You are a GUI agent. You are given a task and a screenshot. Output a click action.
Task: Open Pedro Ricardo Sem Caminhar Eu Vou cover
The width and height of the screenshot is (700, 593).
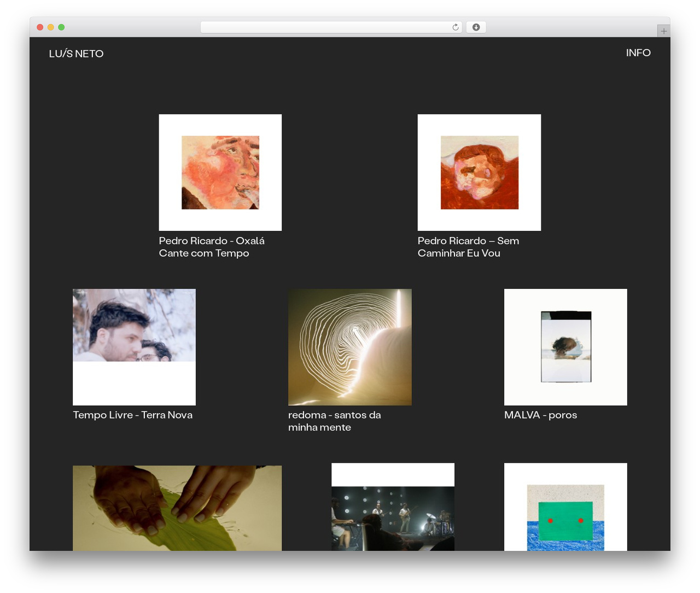[479, 172]
